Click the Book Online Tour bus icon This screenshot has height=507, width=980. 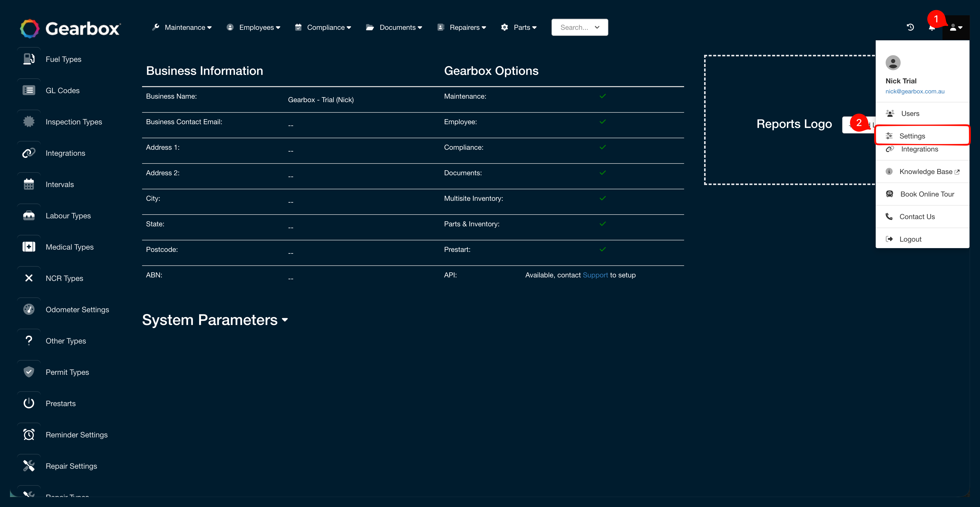point(889,194)
